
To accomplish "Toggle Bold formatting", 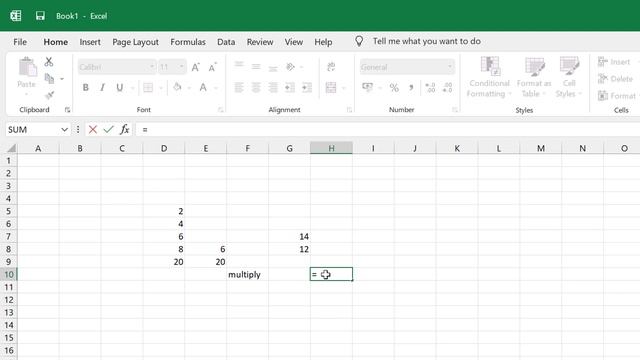I will click(86, 87).
